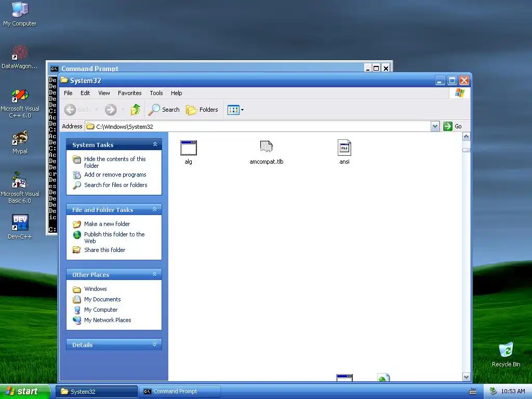Screen dimensions: 532x399
Task: Click Add or remove programs link
Action: pos(115,175)
